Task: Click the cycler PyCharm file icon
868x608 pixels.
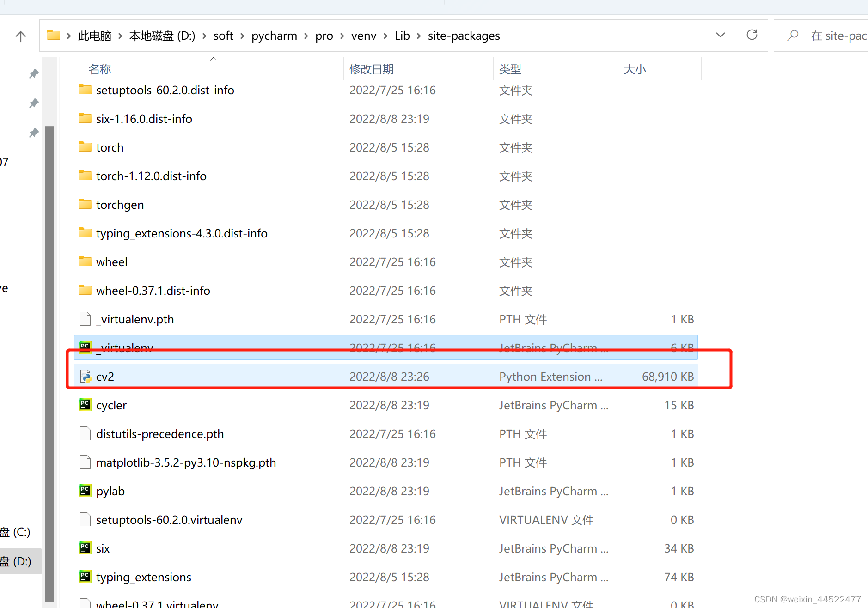Action: click(x=85, y=405)
